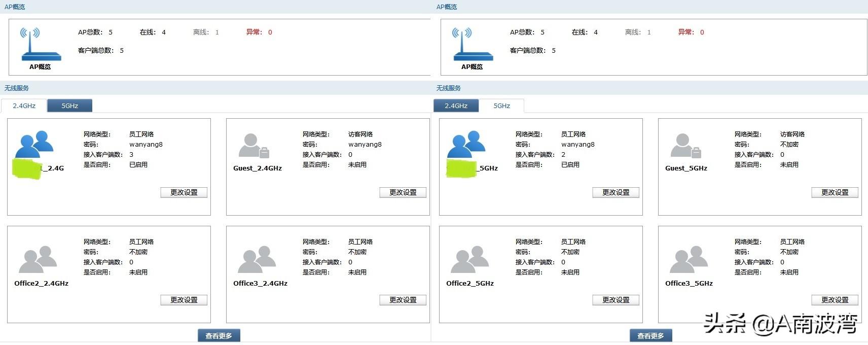This screenshot has width=868, height=345.
Task: Click the blue enabled 2.4G employee network icon
Action: pyautogui.click(x=34, y=145)
